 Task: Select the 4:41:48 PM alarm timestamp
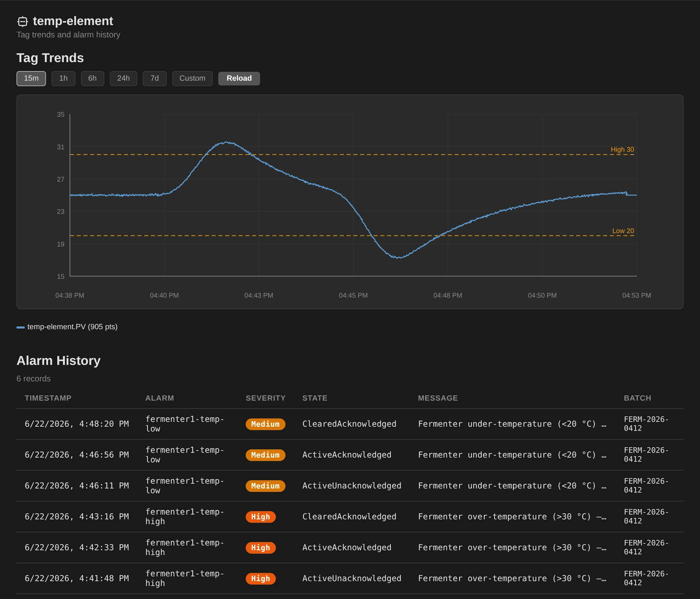pos(77,579)
